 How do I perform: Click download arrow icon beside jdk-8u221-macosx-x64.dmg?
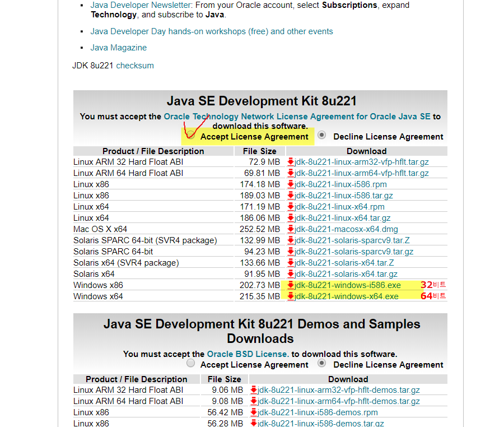291,229
